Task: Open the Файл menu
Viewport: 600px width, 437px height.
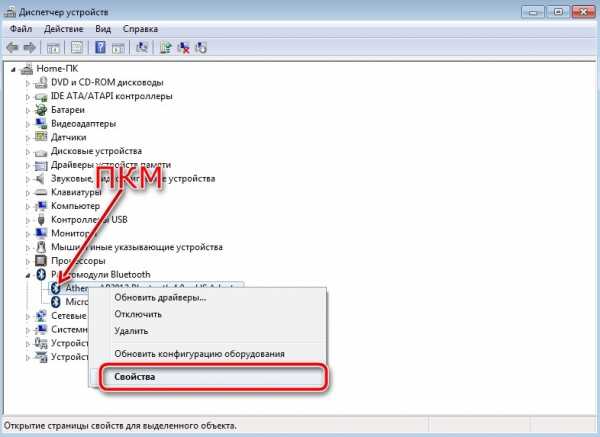Action: tap(21, 29)
